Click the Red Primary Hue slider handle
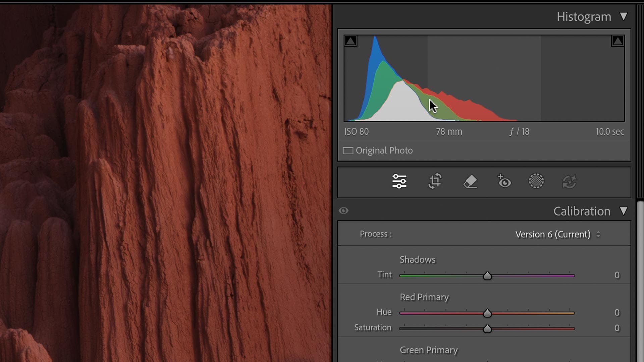The height and width of the screenshot is (362, 644). (487, 313)
